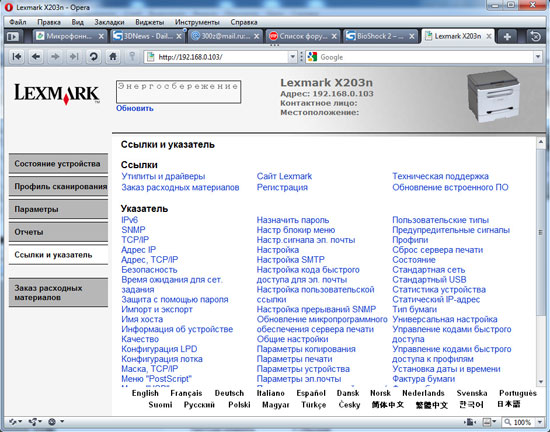
Task: Open the Файл menu
Action: click(x=18, y=22)
